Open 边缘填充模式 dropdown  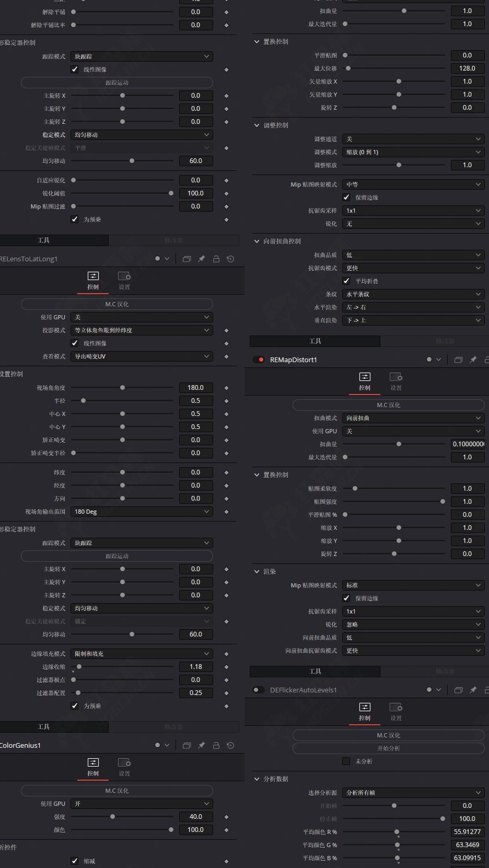click(x=142, y=654)
